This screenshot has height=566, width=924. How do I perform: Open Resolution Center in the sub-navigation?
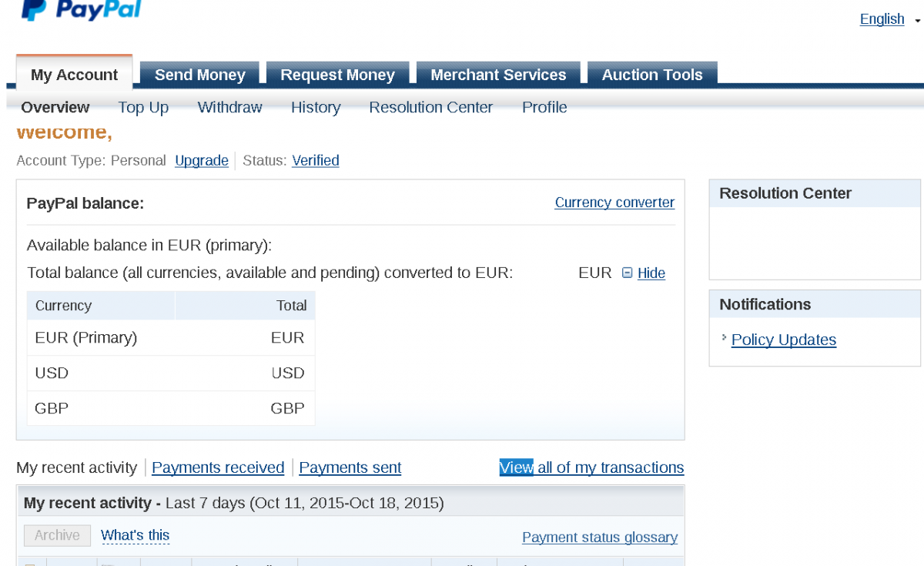(431, 107)
